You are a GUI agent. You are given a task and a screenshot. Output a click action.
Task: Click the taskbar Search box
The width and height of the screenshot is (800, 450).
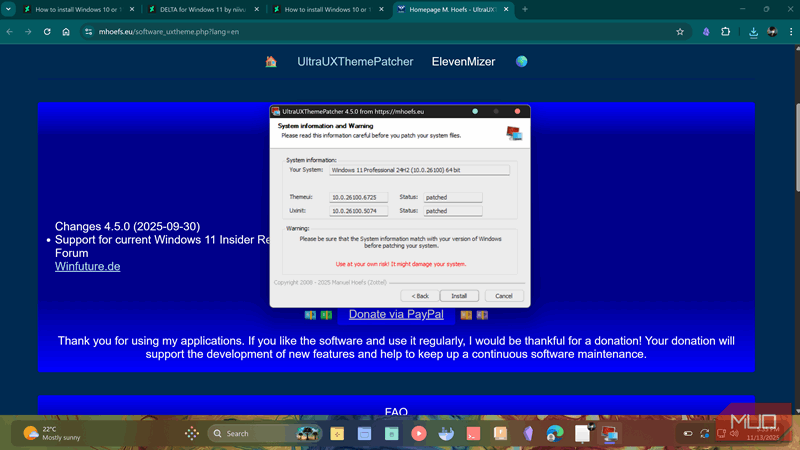(264, 434)
